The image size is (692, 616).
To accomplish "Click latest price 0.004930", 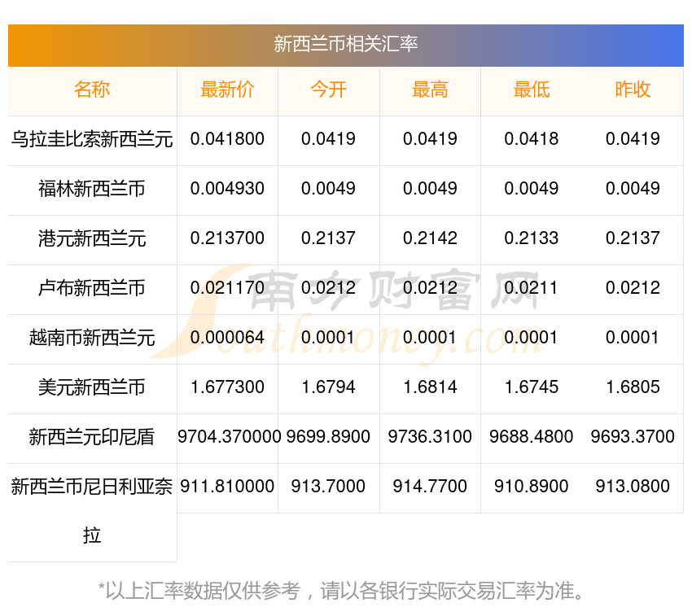I will [x=227, y=189].
